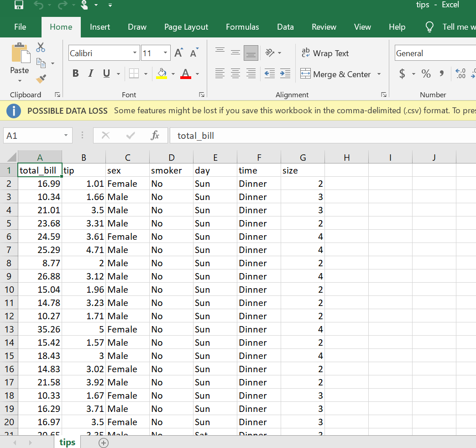Switch to the Formulas ribbon tab

click(242, 27)
